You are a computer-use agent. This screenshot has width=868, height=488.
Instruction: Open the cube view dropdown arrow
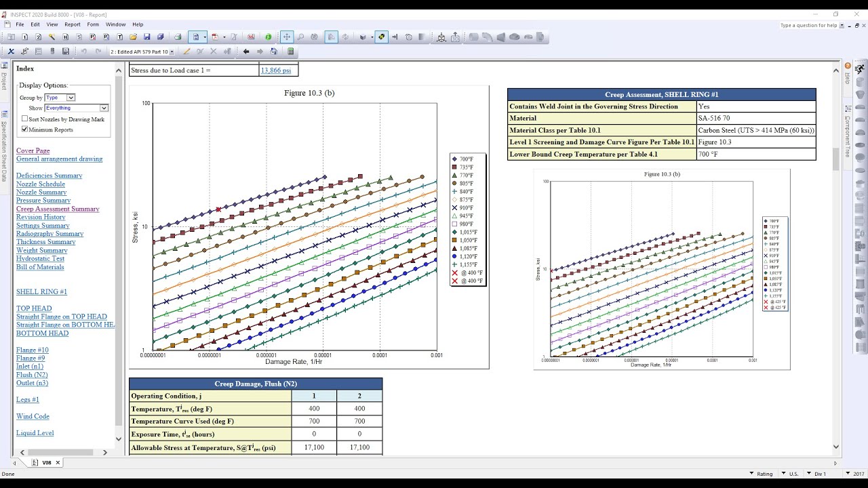click(x=372, y=37)
